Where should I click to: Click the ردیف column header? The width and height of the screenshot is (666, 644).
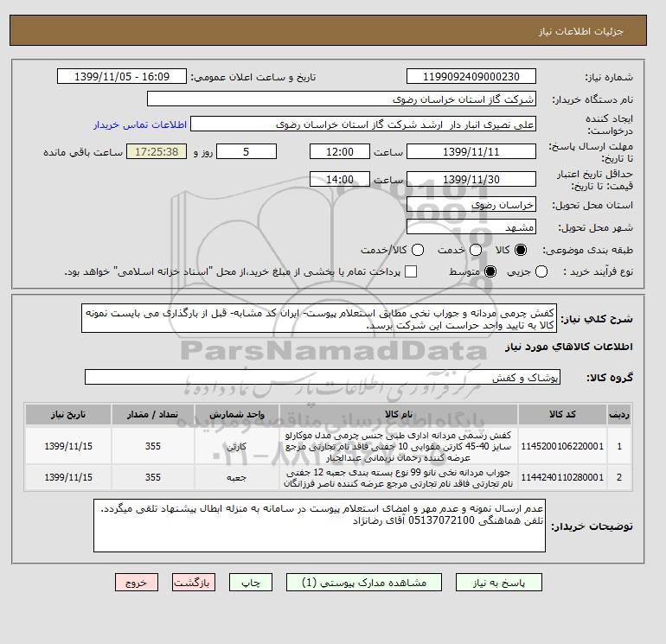(619, 414)
